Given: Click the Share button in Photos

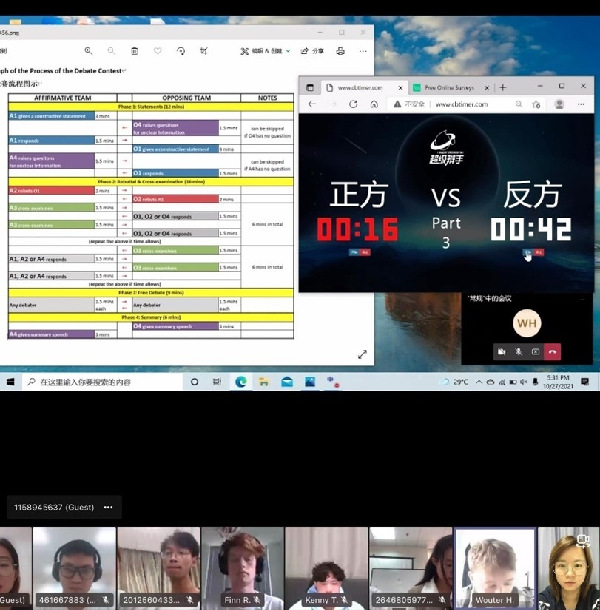Looking at the screenshot, I should coord(312,50).
